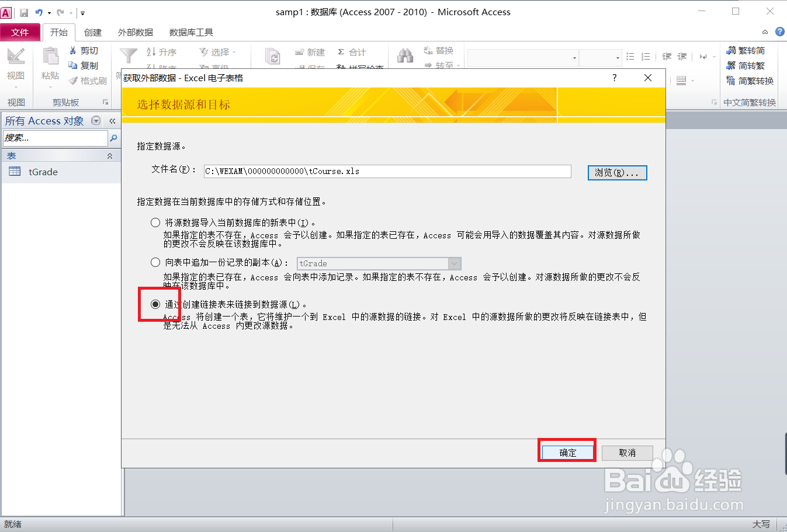This screenshot has width=787, height=532.
Task: Click the 替换 (Replace) icon
Action: tap(428, 51)
